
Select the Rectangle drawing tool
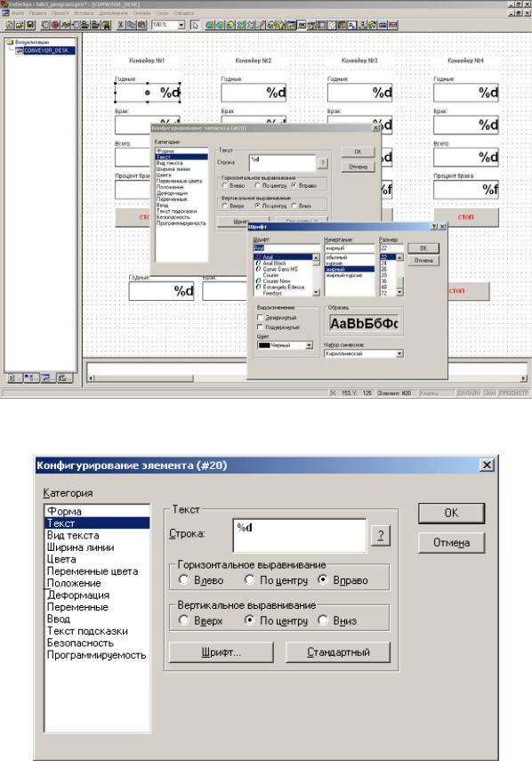tap(209, 25)
